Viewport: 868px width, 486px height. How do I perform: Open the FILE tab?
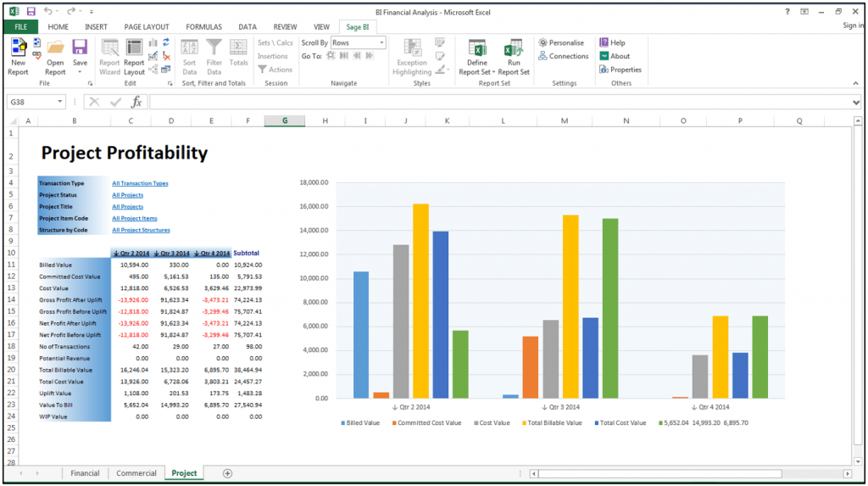click(21, 26)
